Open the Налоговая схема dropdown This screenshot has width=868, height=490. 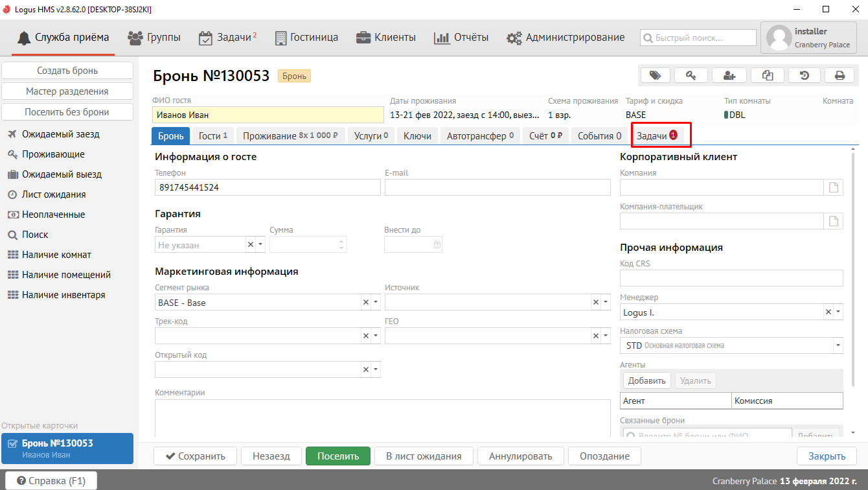click(838, 345)
